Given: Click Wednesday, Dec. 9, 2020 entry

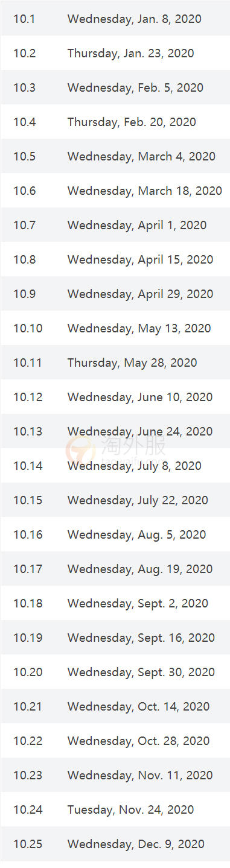Looking at the screenshot, I should [136, 844].
